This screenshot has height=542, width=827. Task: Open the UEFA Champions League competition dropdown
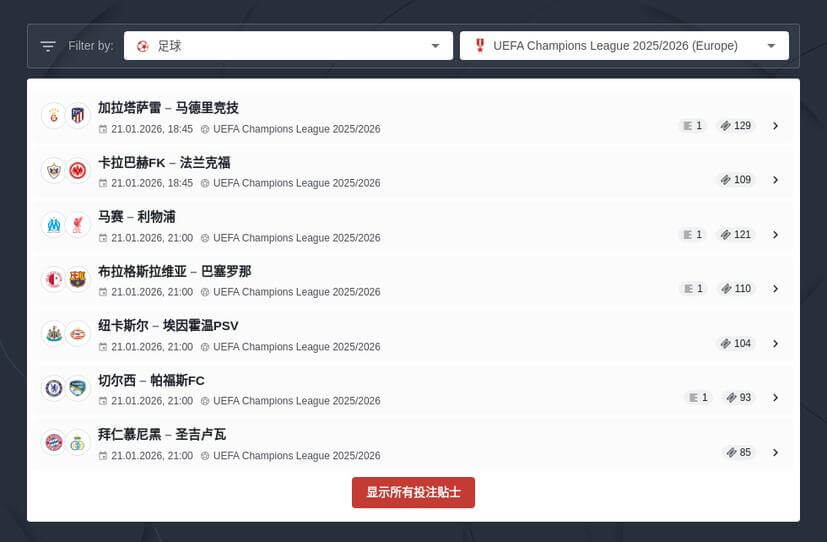pos(624,46)
